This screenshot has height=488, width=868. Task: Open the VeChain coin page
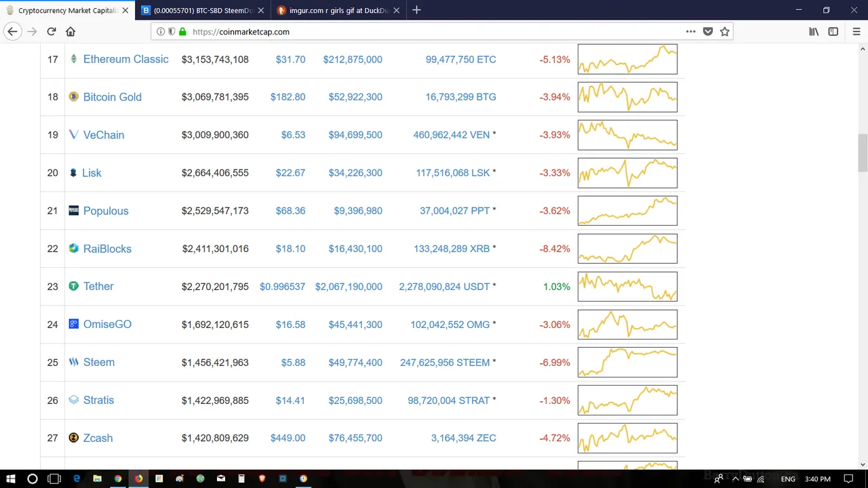point(103,135)
